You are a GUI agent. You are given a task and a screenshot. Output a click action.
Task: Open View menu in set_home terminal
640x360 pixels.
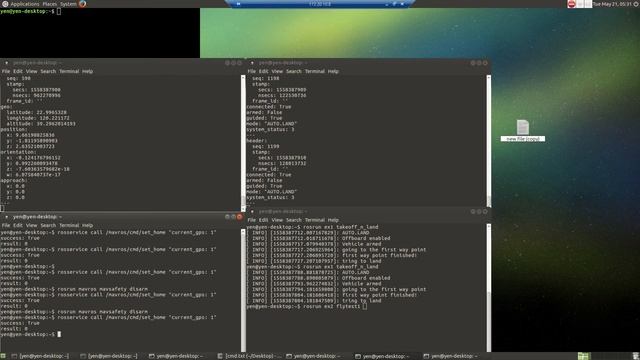(x=31, y=225)
